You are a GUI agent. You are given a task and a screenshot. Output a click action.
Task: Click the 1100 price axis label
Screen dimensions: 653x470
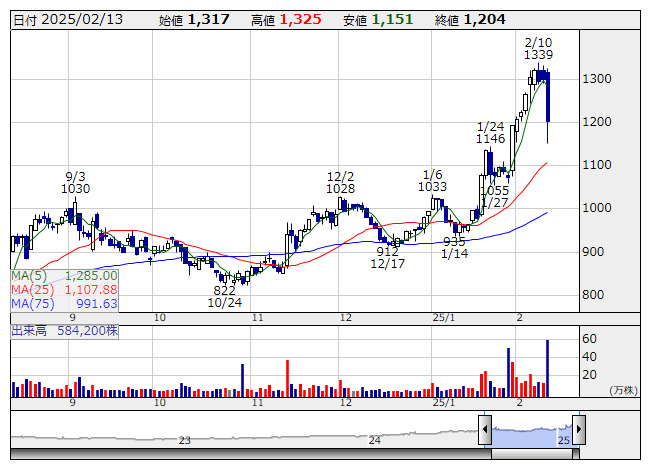click(597, 165)
